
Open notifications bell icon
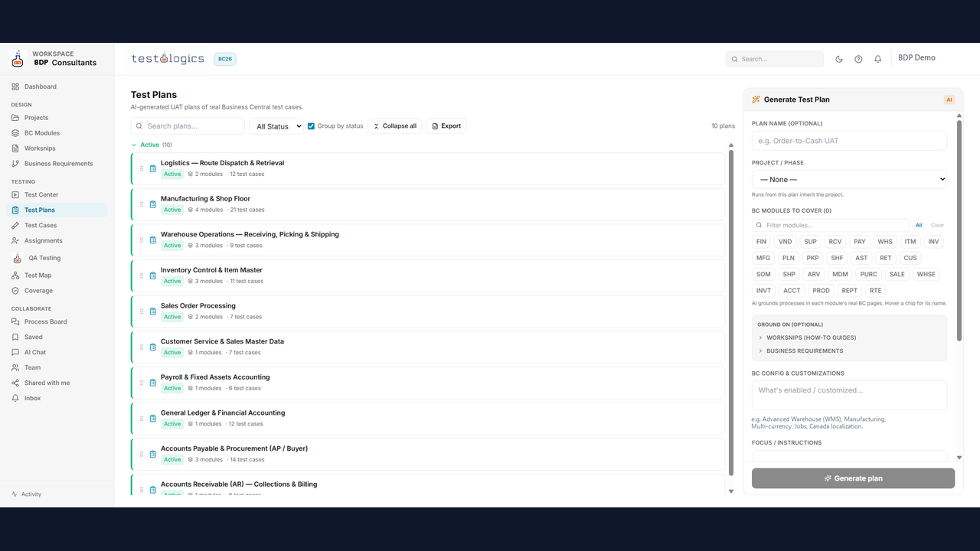[878, 59]
